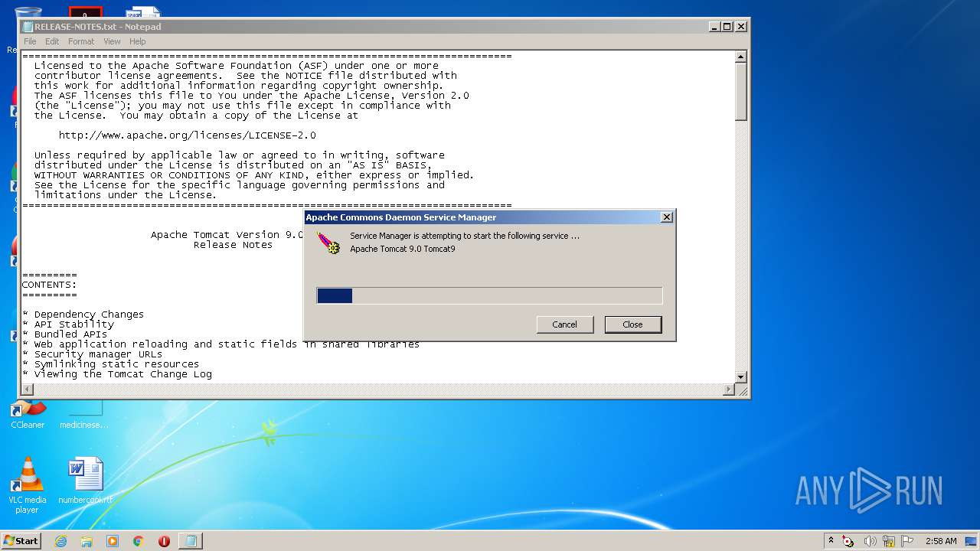Open the Help menu in Notepad

pyautogui.click(x=137, y=41)
